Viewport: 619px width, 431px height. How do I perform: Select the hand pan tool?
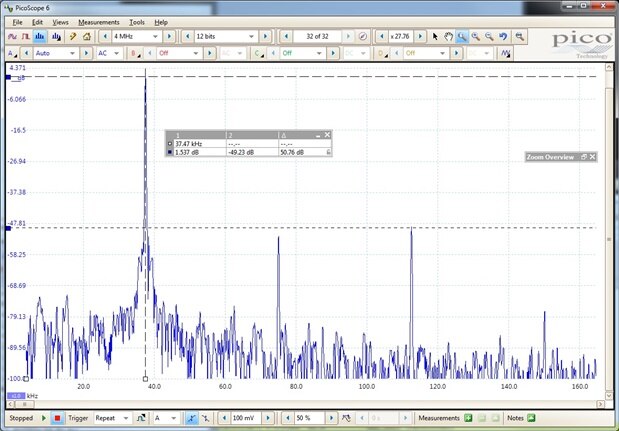coord(449,36)
